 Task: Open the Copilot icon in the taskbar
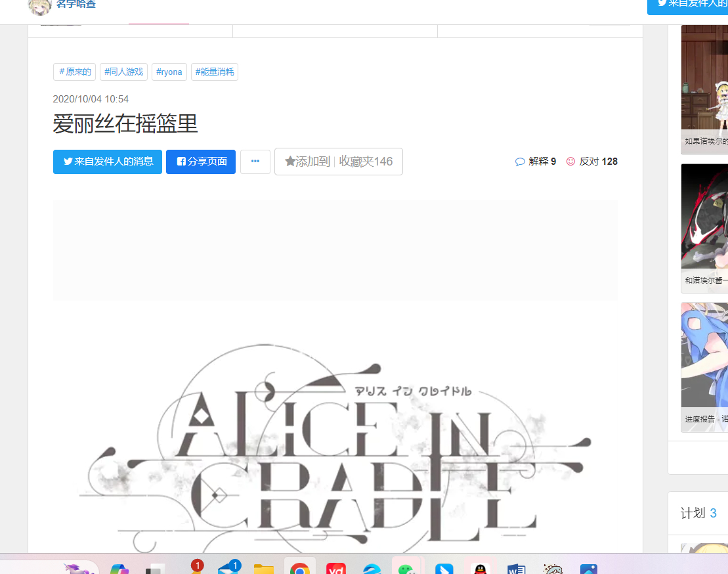[119, 569]
